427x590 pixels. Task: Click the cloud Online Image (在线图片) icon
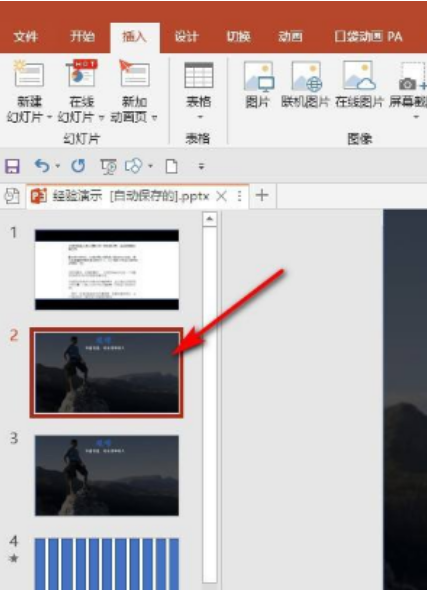coord(359,76)
